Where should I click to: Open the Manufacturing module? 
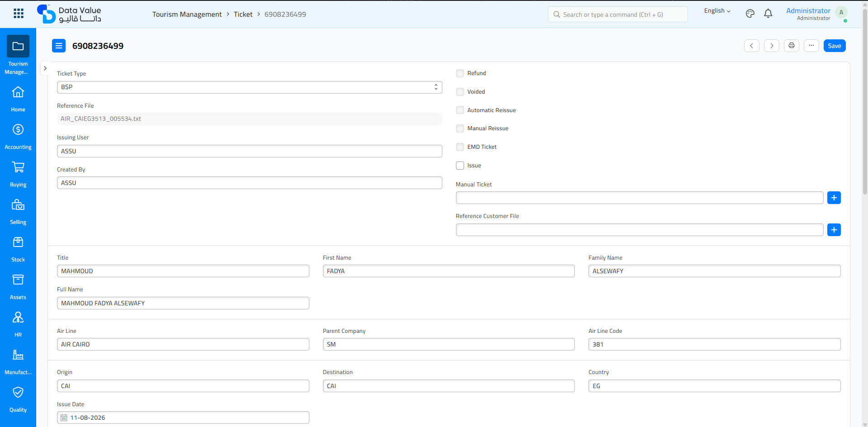18,362
